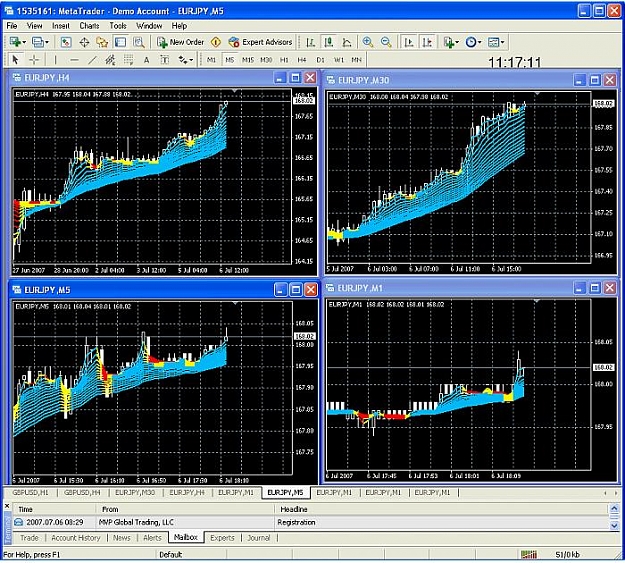The image size is (625, 563).
Task: Switch timeframe to H1
Action: coord(284,60)
